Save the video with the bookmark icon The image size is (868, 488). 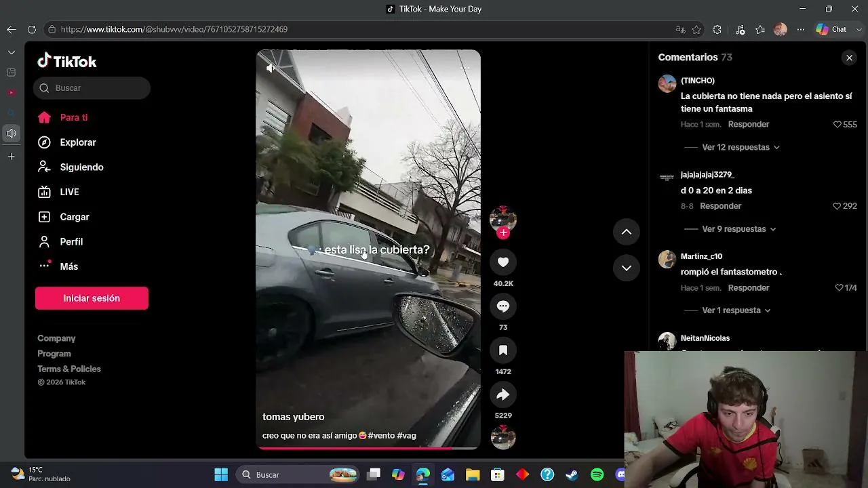tap(503, 350)
